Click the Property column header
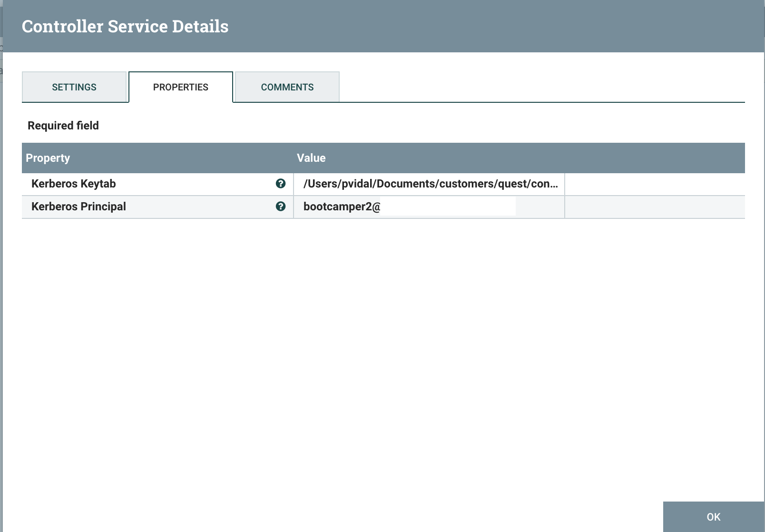The height and width of the screenshot is (532, 765). click(x=48, y=158)
